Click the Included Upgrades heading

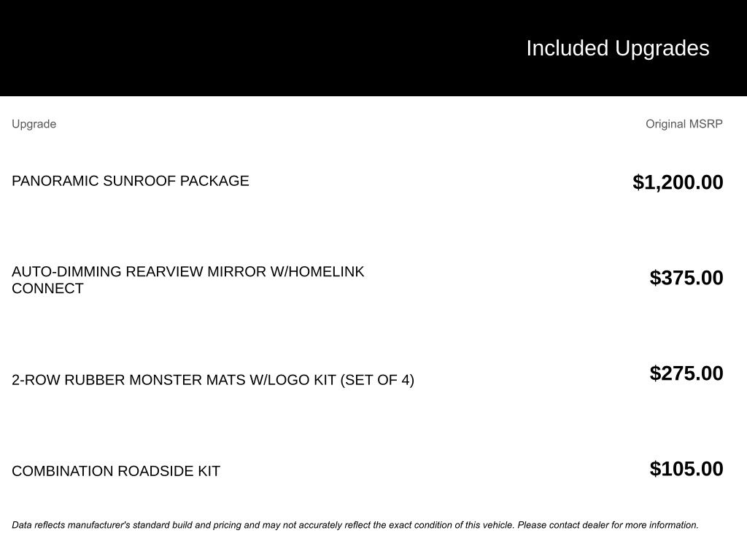(x=617, y=48)
